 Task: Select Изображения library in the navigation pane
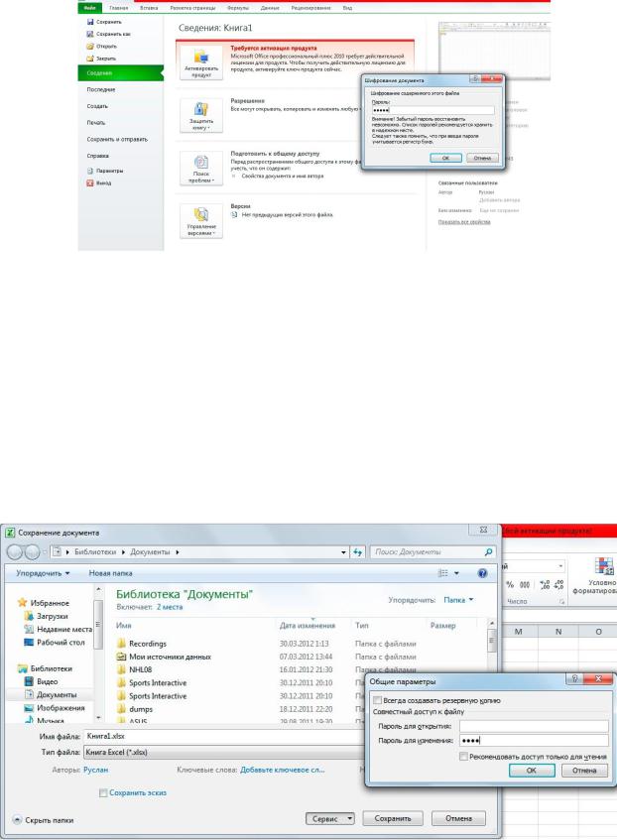click(55, 708)
